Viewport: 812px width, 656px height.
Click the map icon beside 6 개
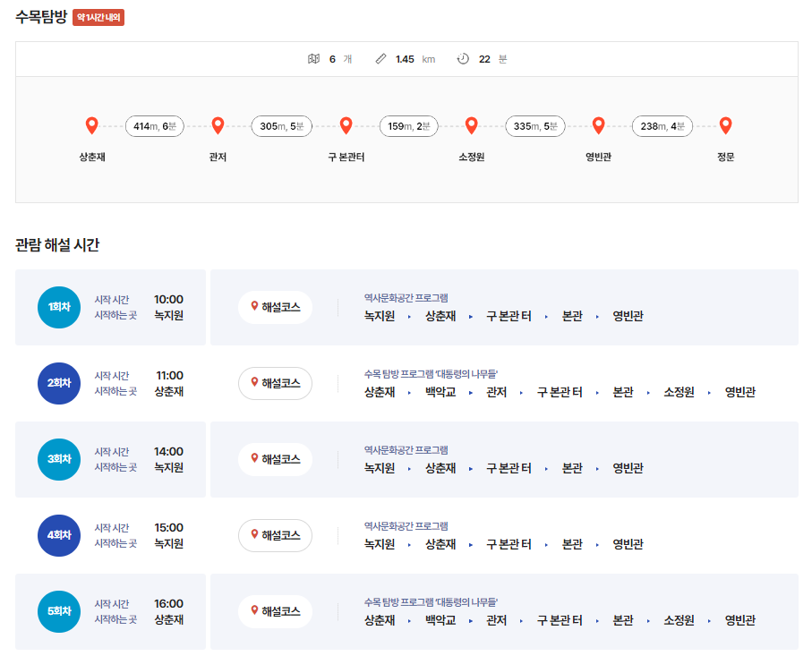[x=314, y=59]
